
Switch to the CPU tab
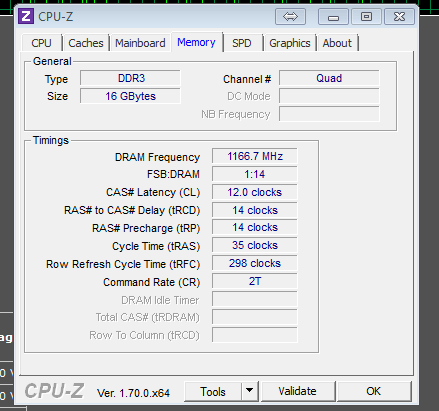[x=42, y=43]
